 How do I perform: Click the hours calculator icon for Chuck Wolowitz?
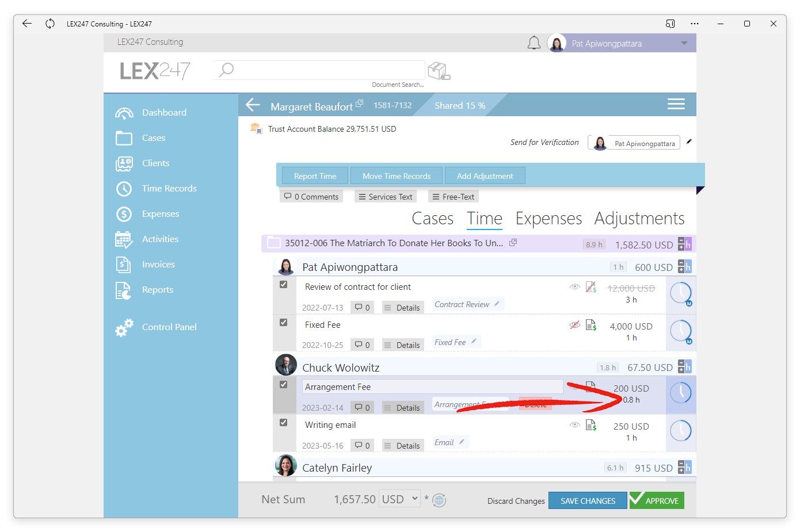click(x=684, y=367)
